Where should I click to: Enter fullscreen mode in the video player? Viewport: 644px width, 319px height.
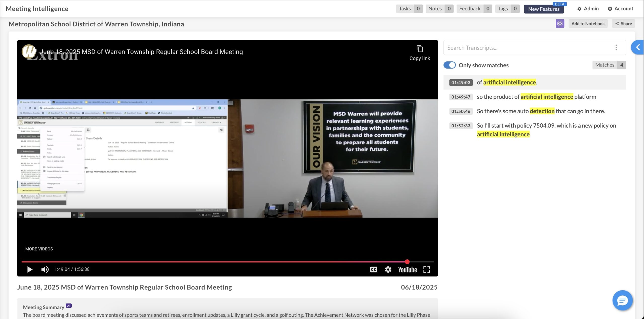click(x=426, y=269)
